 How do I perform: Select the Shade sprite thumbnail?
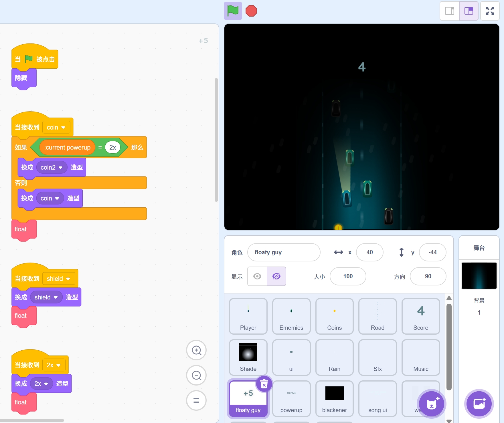pyautogui.click(x=248, y=357)
